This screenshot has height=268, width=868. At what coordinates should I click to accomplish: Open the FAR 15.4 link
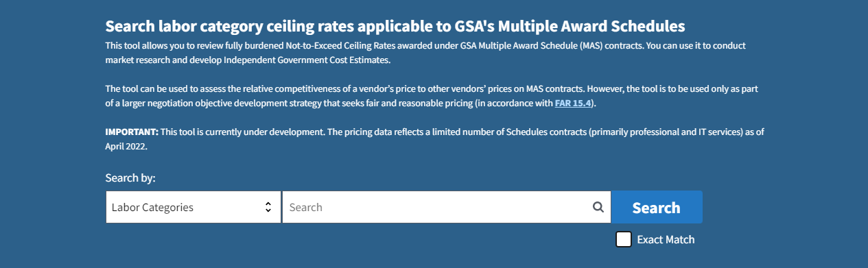coord(574,103)
